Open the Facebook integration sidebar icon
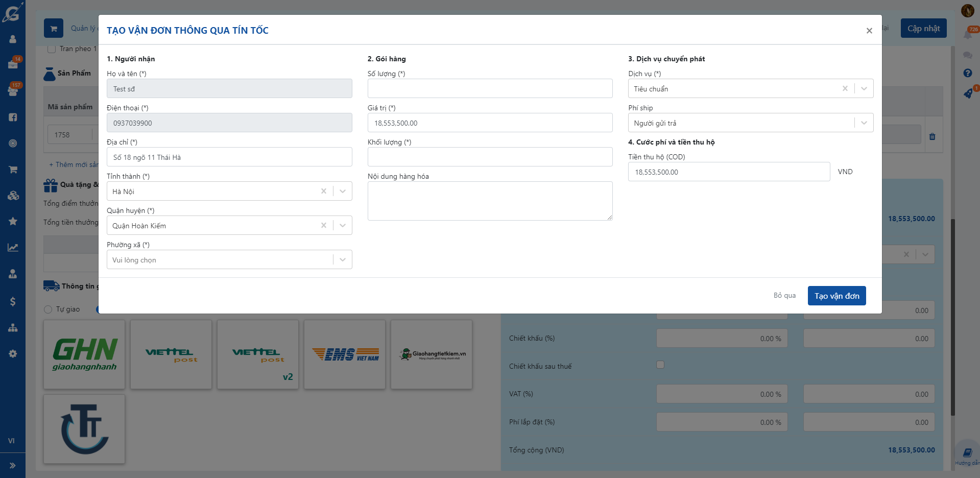 click(13, 117)
